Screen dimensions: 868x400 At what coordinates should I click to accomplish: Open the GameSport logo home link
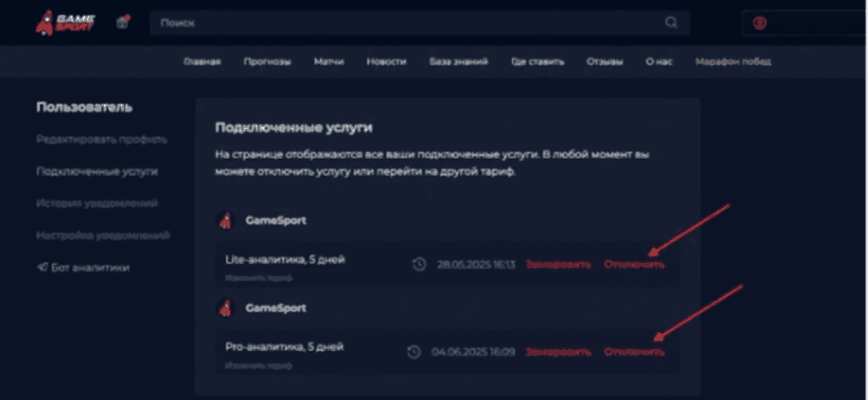coord(65,23)
